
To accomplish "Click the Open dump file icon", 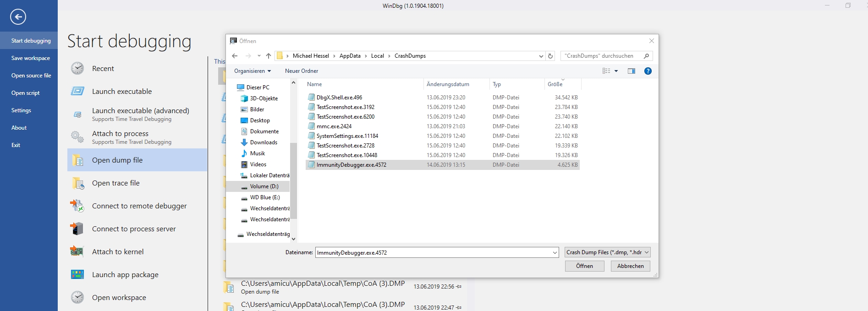I will [77, 160].
